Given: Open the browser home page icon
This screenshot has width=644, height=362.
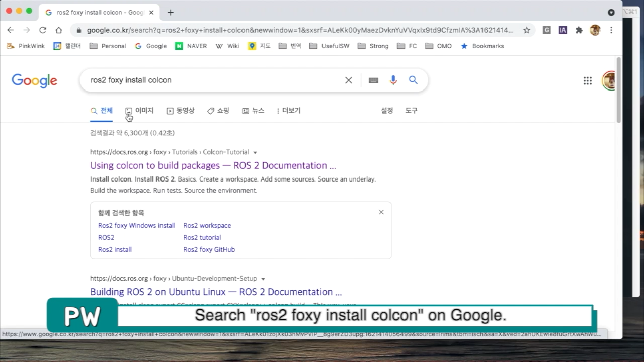Looking at the screenshot, I should [x=59, y=30].
